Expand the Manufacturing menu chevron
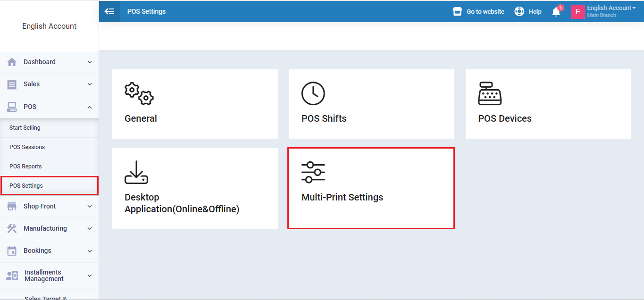This screenshot has width=644, height=300. pos(90,228)
